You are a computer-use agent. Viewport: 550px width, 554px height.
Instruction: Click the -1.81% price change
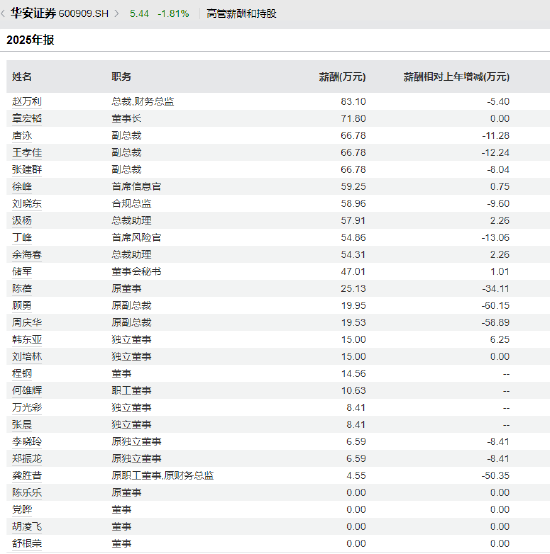[x=173, y=14]
